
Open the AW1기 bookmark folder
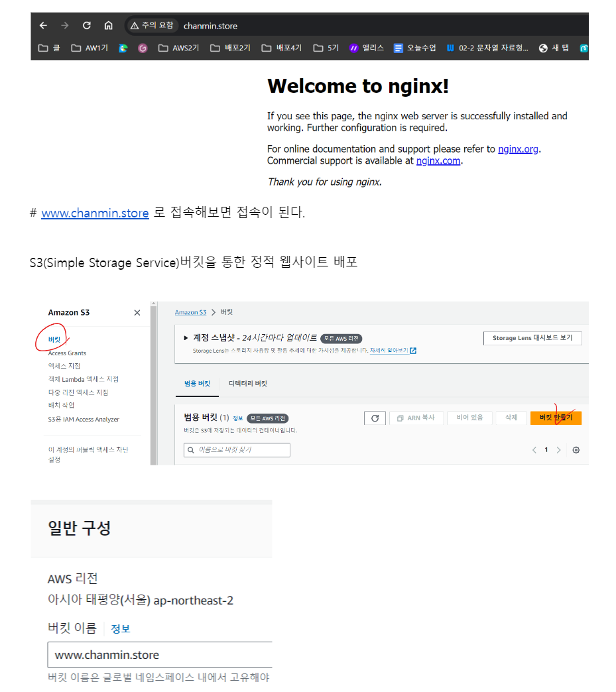[x=90, y=48]
